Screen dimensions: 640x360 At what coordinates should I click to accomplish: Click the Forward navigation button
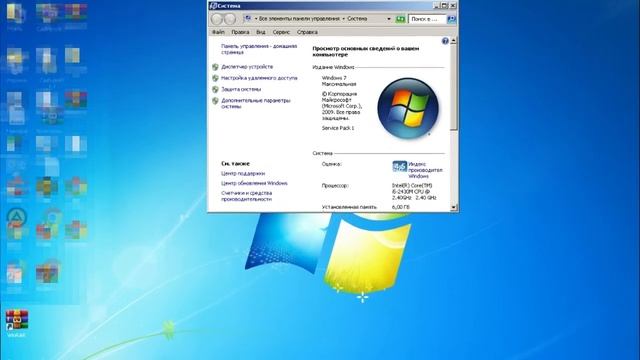point(230,19)
